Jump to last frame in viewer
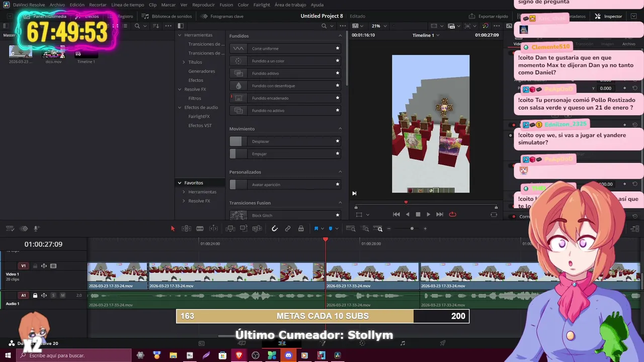 440,214
